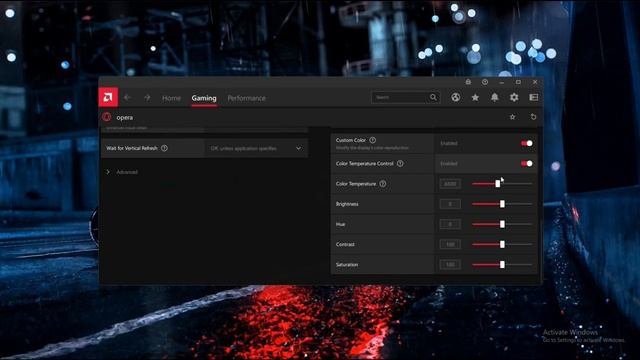Click the Brightness slider handle
640x360 pixels.
pyautogui.click(x=502, y=204)
